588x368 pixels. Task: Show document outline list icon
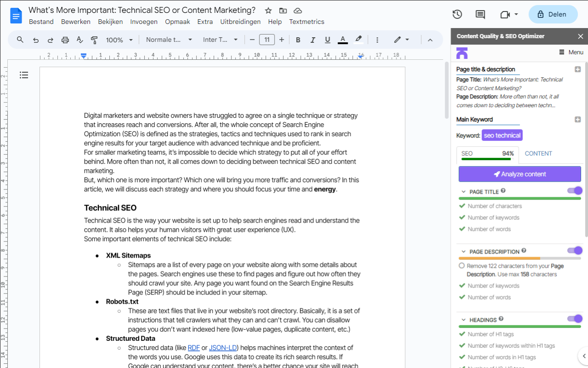24,75
